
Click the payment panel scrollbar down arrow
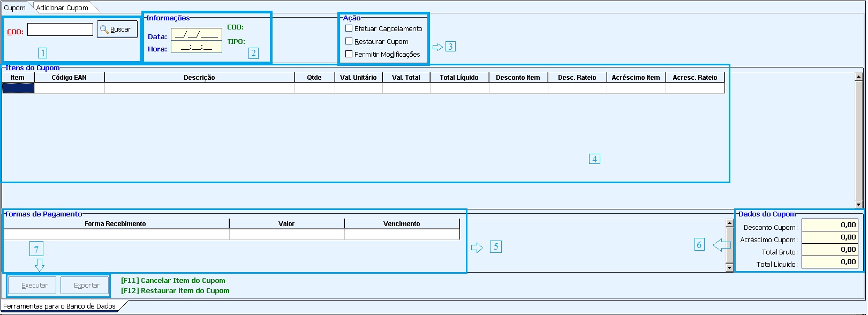(729, 268)
